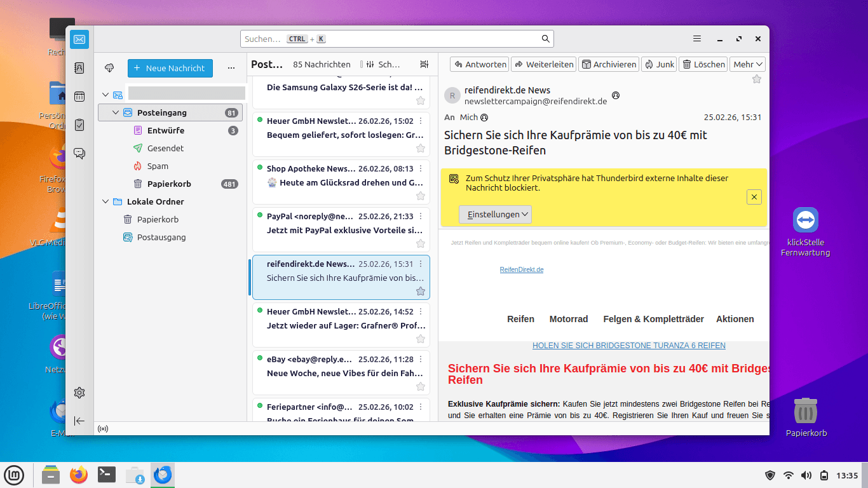868x488 pixels.
Task: Open Thunderbird settings gear icon
Action: point(79,393)
